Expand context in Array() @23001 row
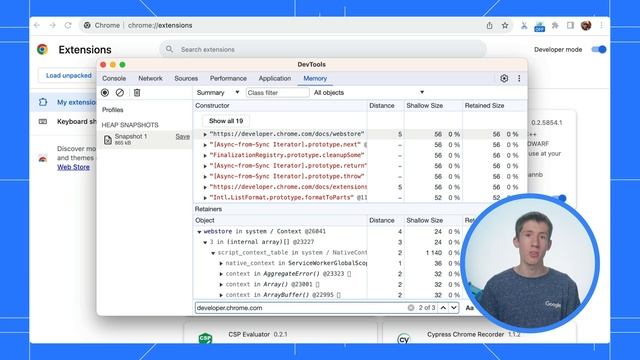The width and height of the screenshot is (640, 360). (221, 285)
